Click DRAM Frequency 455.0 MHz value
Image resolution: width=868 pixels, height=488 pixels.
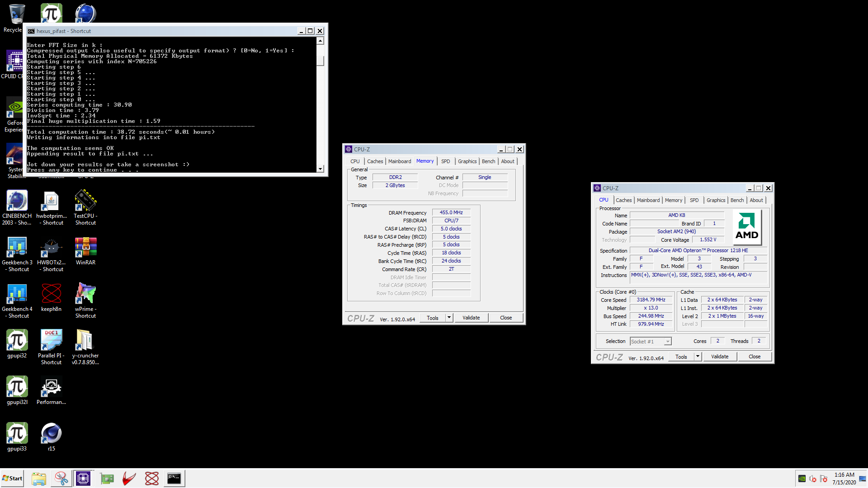pyautogui.click(x=451, y=213)
